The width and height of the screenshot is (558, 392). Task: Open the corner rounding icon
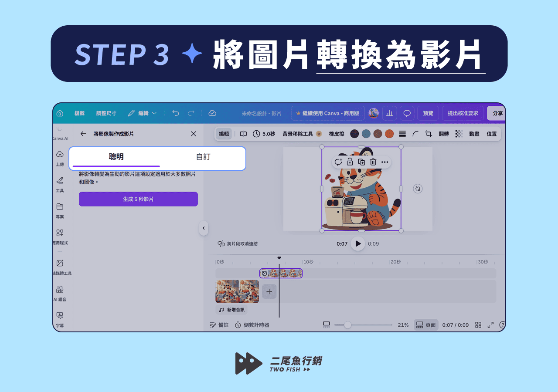coord(415,134)
